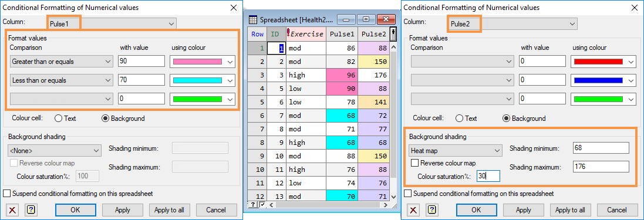Toggle Suspend conditional formatting in Pulse2 dialog
The width and height of the screenshot is (644, 220).
(408, 194)
